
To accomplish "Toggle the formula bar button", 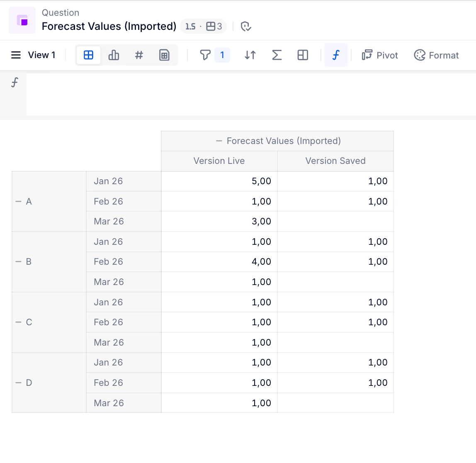I will coord(336,55).
